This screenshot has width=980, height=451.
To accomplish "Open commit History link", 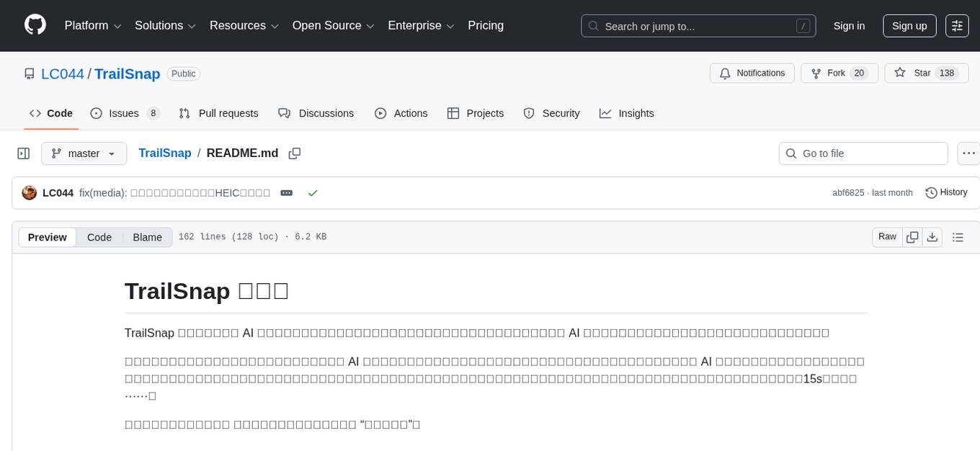I will point(946,192).
